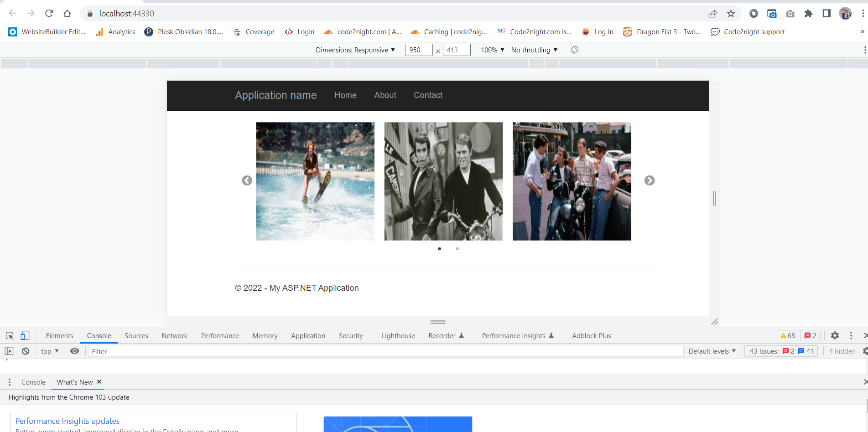Image resolution: width=868 pixels, height=432 pixels.
Task: Open the Memory tab
Action: (265, 336)
